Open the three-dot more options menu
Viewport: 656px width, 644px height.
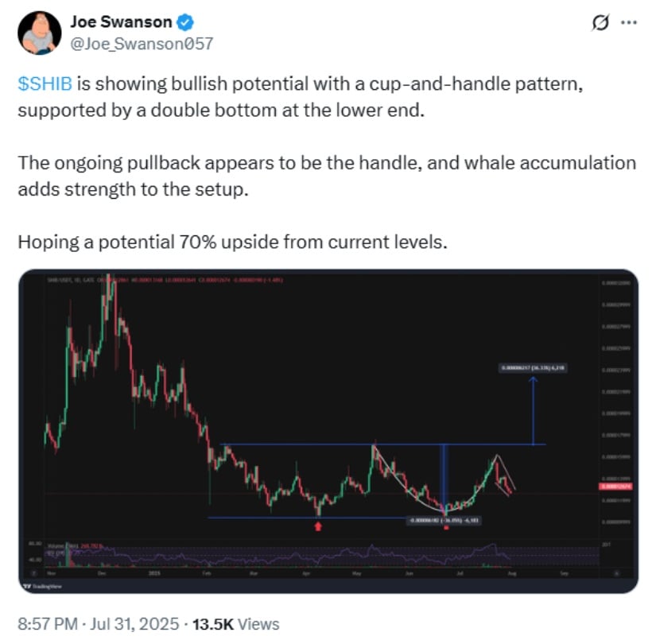[x=629, y=22]
